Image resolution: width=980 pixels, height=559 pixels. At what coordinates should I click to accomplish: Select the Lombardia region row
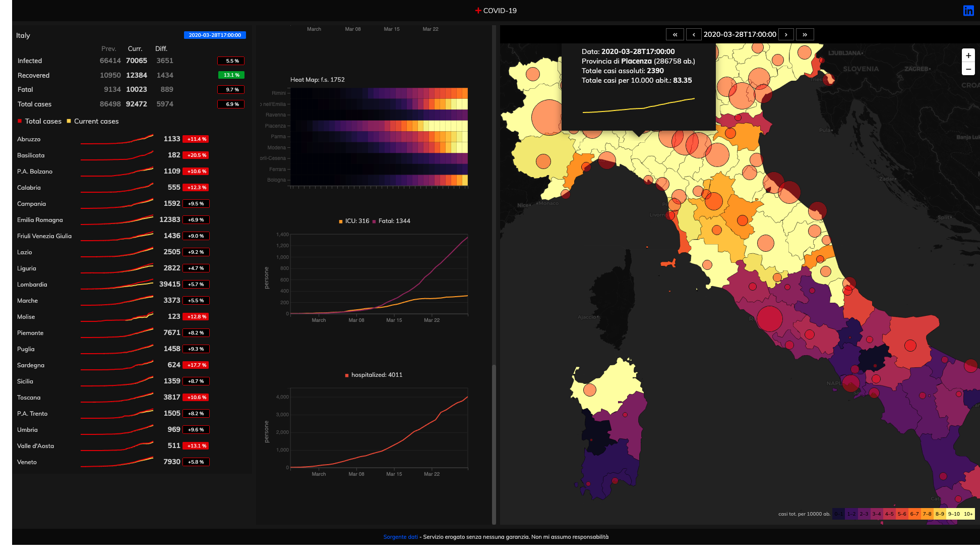(x=32, y=285)
